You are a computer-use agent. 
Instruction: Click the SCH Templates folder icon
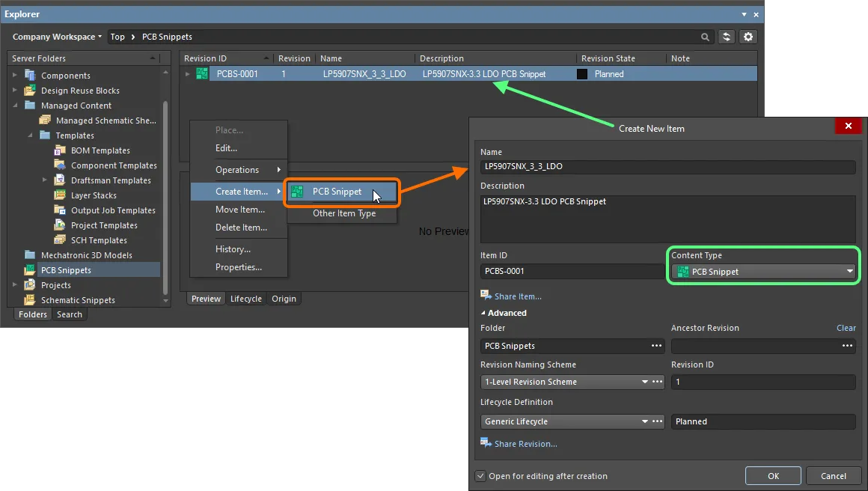pos(60,240)
